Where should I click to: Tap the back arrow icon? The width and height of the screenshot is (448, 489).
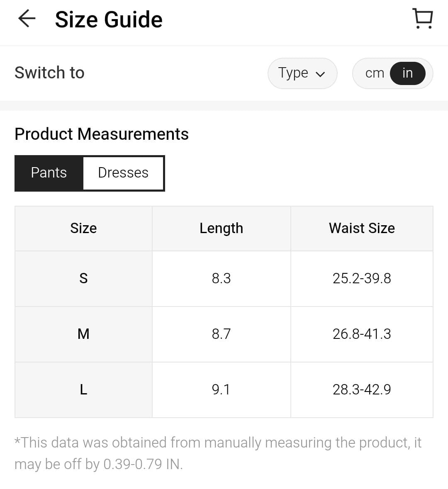pyautogui.click(x=27, y=19)
